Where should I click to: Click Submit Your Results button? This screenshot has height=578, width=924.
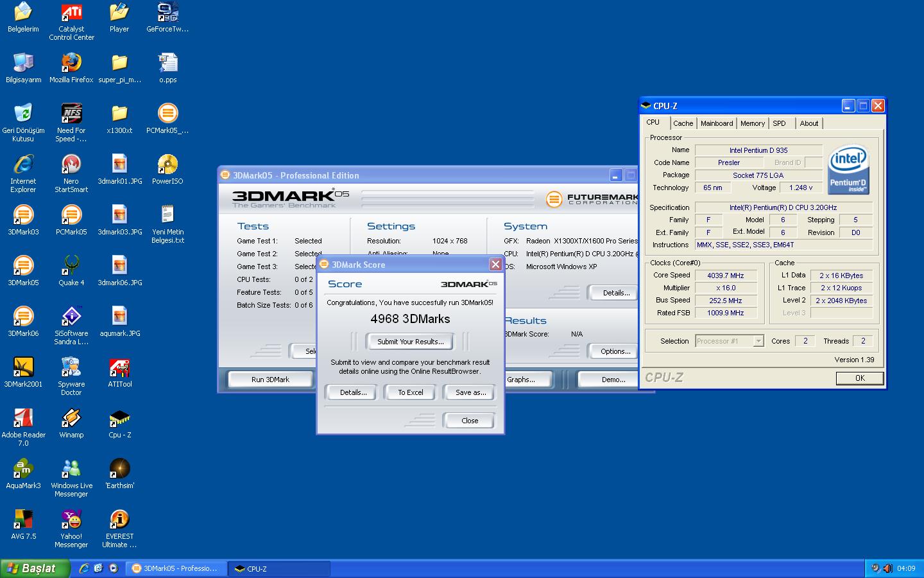click(x=410, y=342)
